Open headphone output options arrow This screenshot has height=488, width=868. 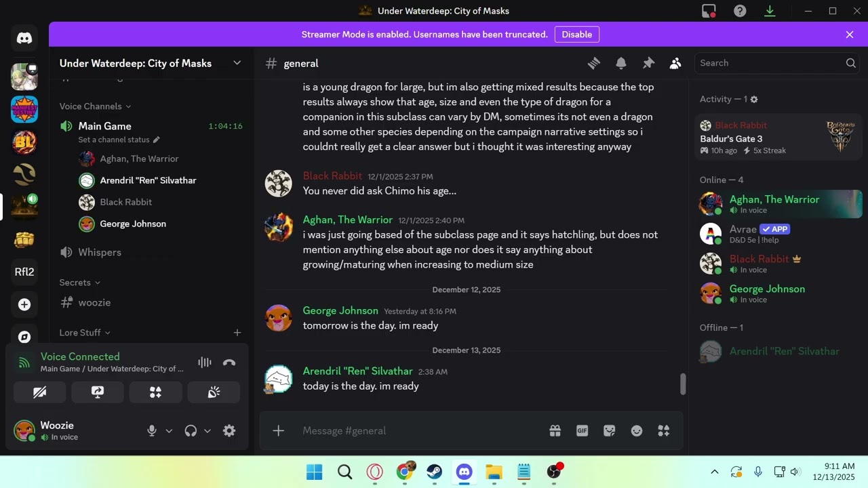[208, 431]
